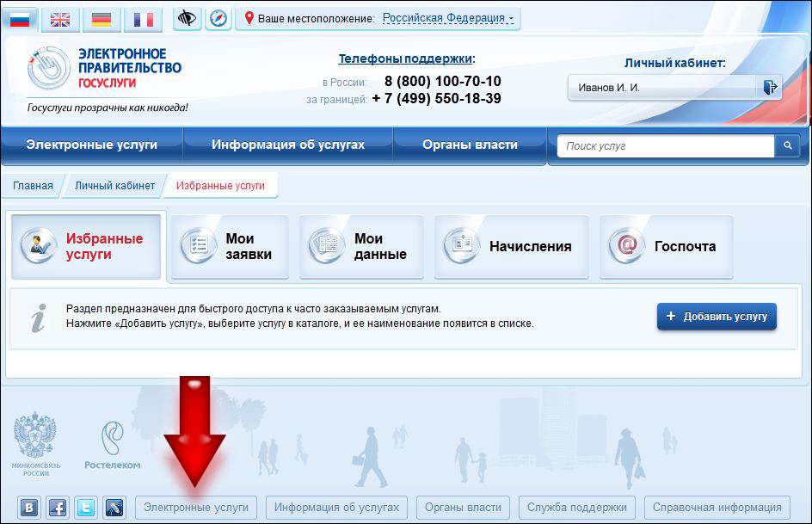
Task: Go to the Главная breadcrumb
Action: click(33, 186)
